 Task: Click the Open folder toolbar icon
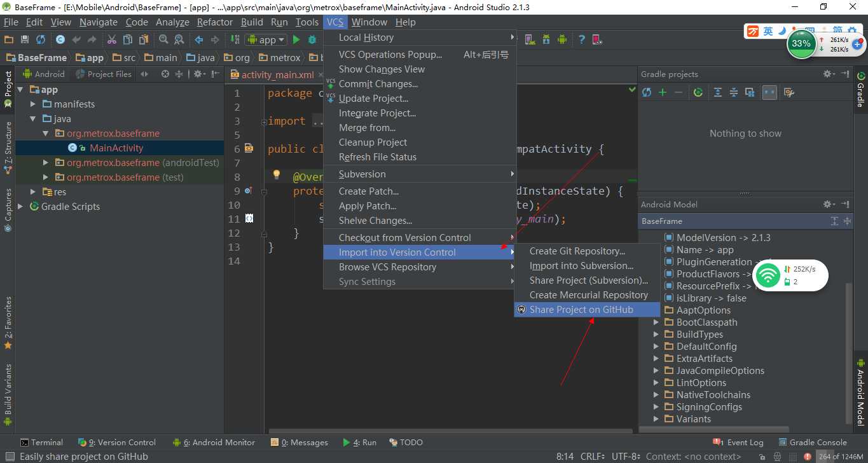[x=9, y=39]
